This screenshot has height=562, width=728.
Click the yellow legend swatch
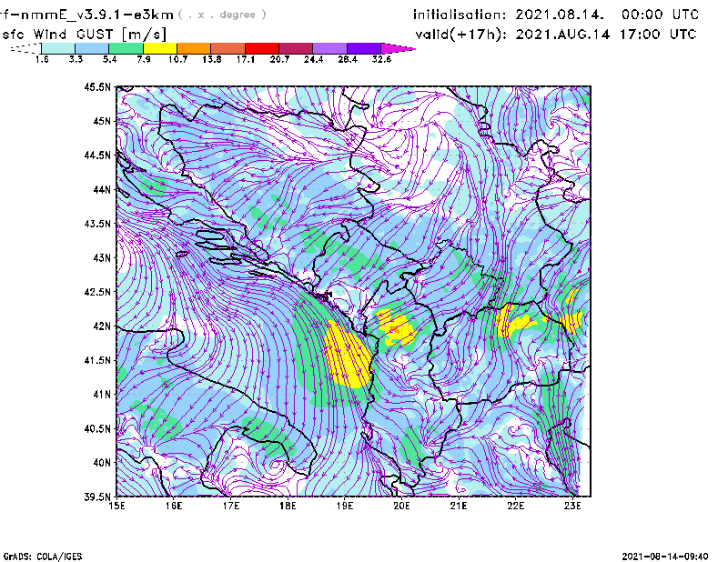pos(160,48)
